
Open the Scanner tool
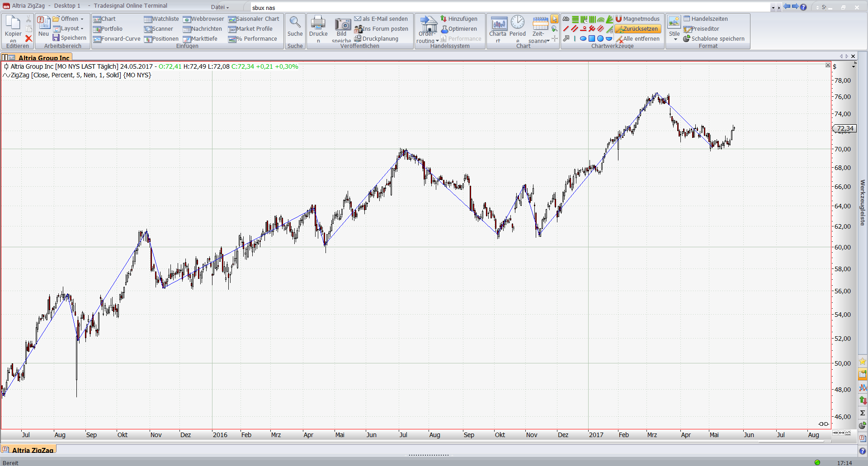[159, 29]
